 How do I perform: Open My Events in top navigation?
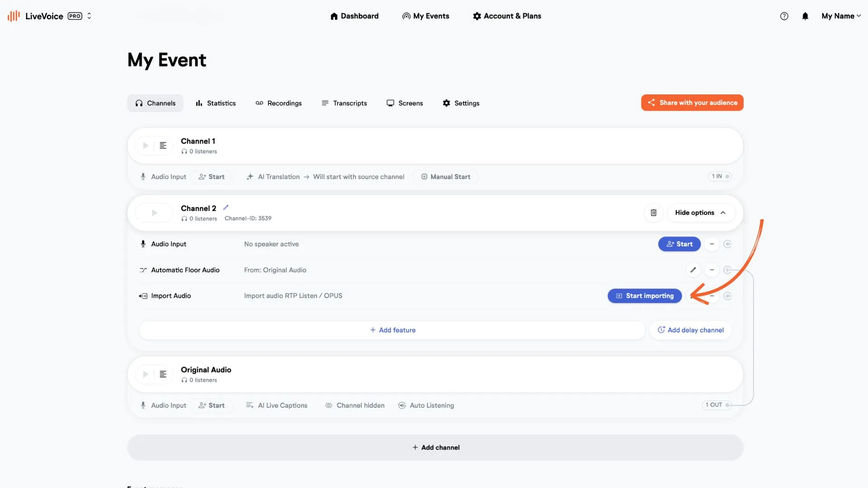pos(425,16)
